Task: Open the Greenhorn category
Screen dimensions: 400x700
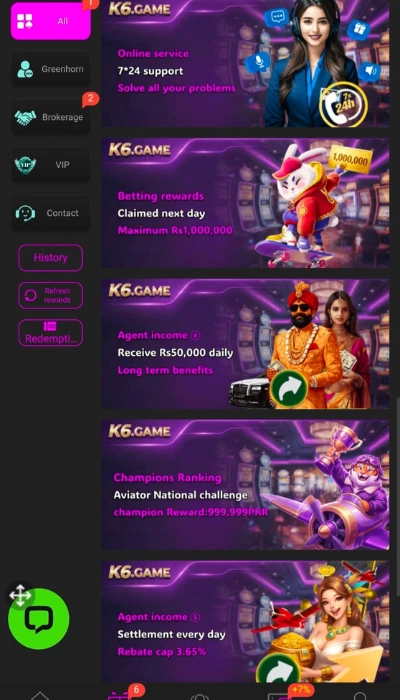Action: coord(50,69)
